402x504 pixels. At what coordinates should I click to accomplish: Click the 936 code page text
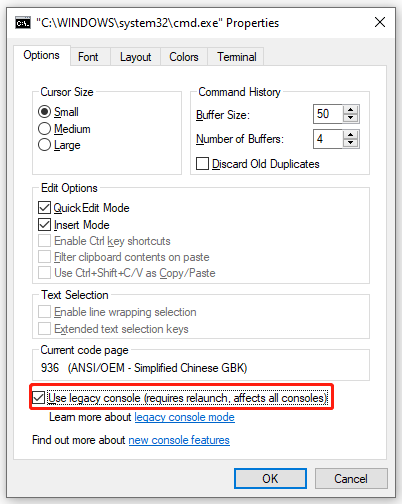(144, 368)
